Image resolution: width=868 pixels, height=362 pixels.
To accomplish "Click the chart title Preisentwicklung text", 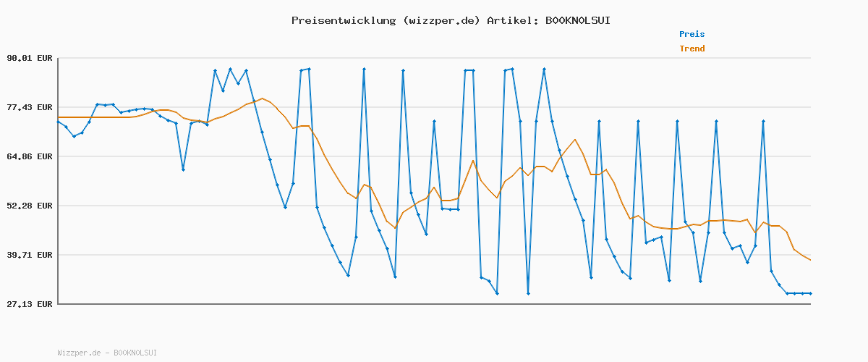I will pos(344,20).
